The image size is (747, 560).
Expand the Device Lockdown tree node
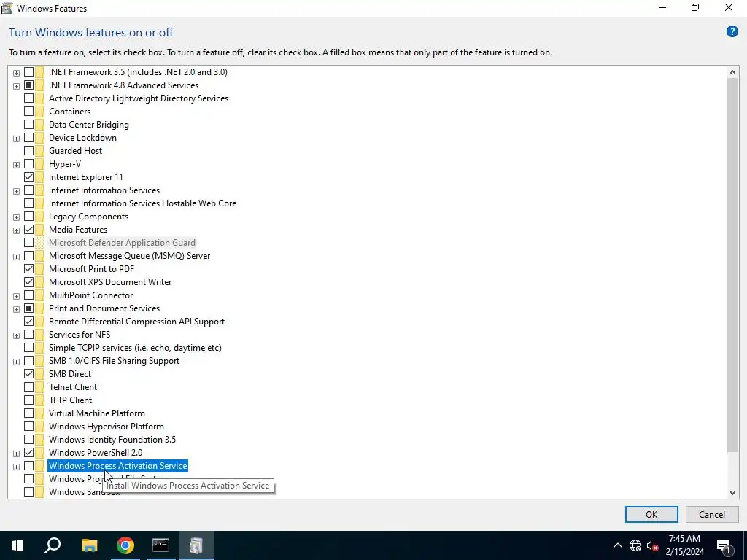(16, 139)
